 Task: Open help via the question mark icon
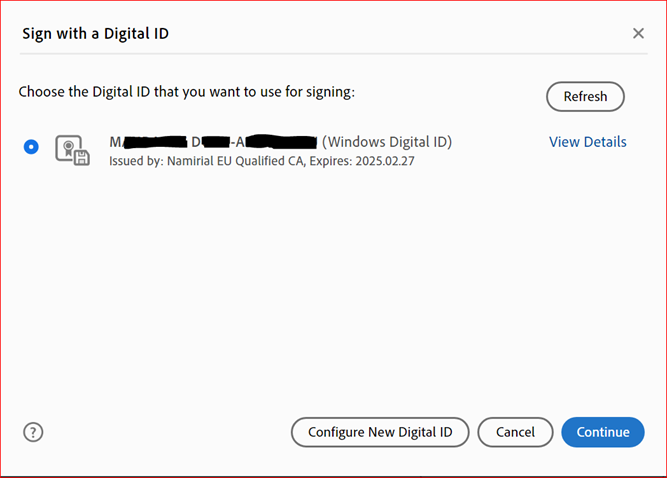33,432
